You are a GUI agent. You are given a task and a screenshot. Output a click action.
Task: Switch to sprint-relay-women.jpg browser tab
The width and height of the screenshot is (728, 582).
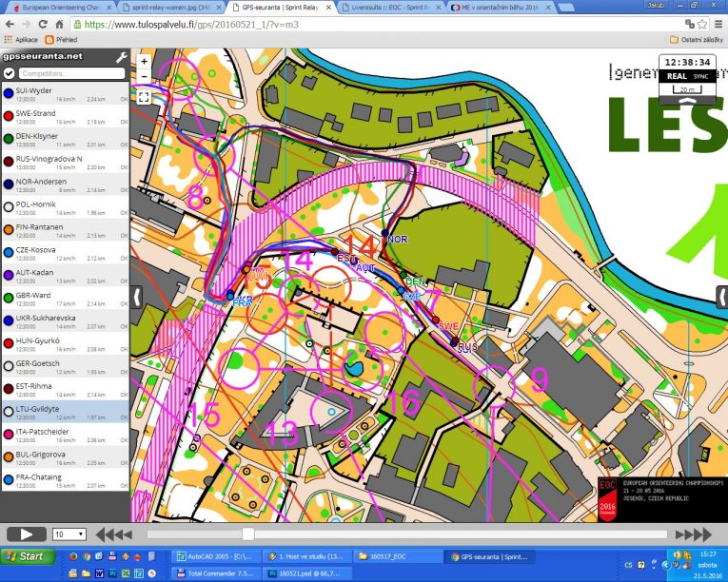tap(171, 8)
